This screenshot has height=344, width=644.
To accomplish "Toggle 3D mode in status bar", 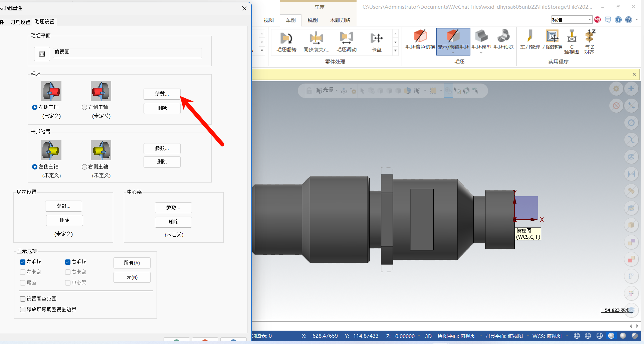I will 428,336.
